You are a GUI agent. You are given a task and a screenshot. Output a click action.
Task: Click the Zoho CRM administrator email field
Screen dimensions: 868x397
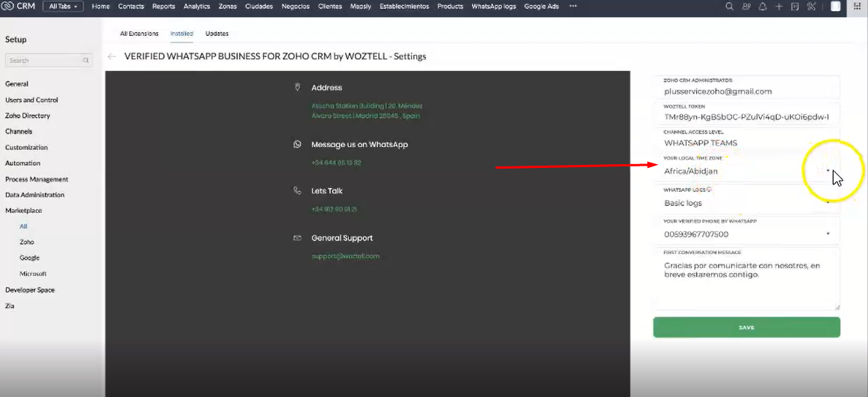click(x=747, y=88)
